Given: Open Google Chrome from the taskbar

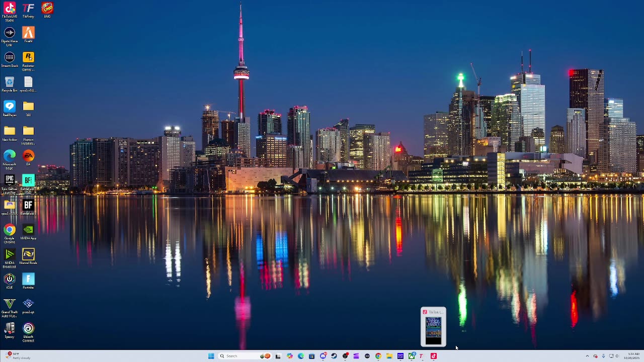Looking at the screenshot, I should pyautogui.click(x=378, y=356).
